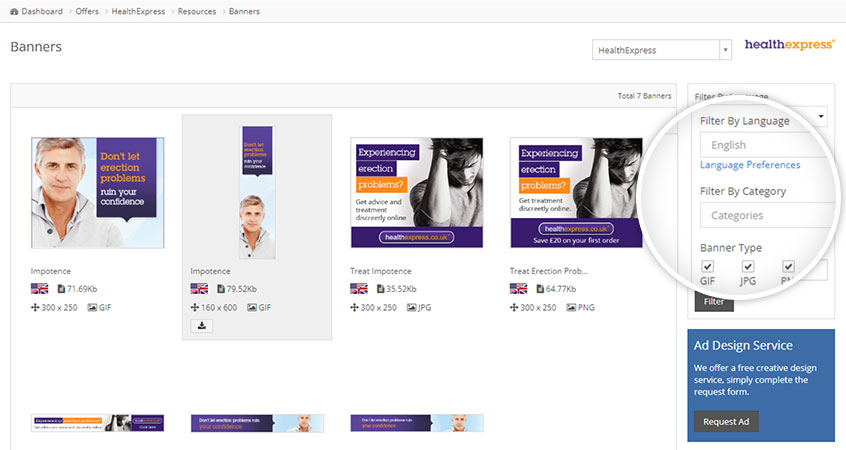Open the Treat Impotence JPG banner thumbnail
This screenshot has width=846, height=450.
point(417,193)
